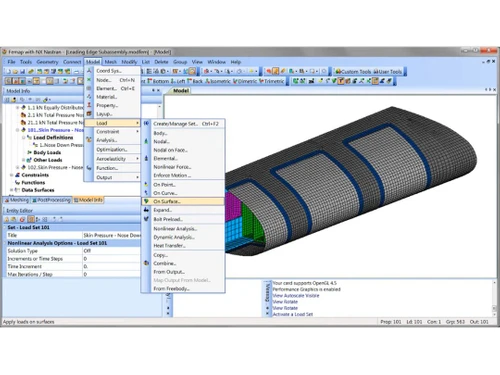Click User Tools toolbar button
This screenshot has height=375, width=500.
(388, 71)
